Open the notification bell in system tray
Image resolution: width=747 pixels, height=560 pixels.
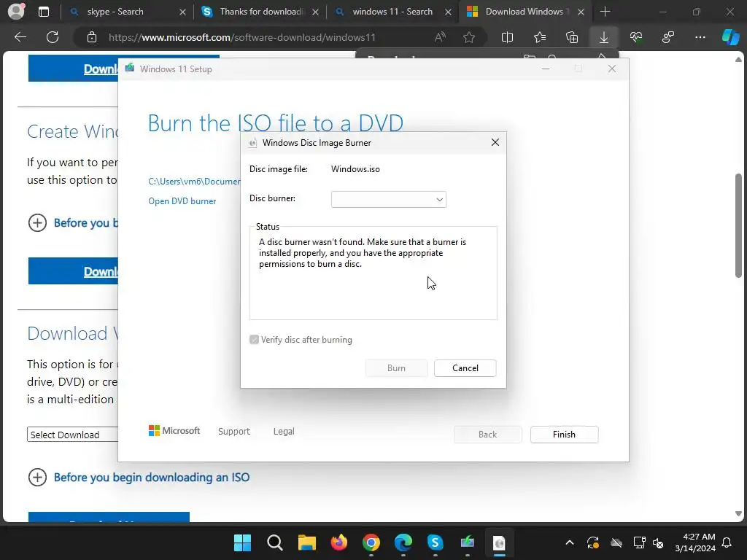pyautogui.click(x=727, y=542)
